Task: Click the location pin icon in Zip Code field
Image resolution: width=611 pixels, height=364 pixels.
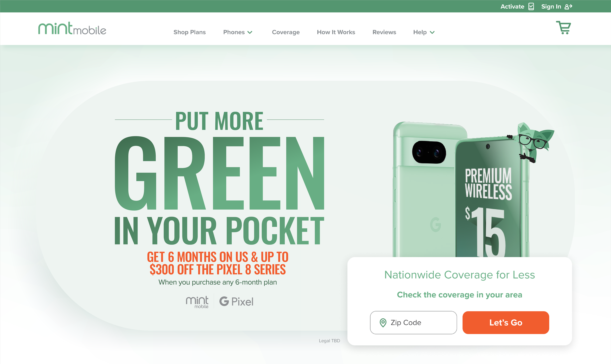Action: 383,323
